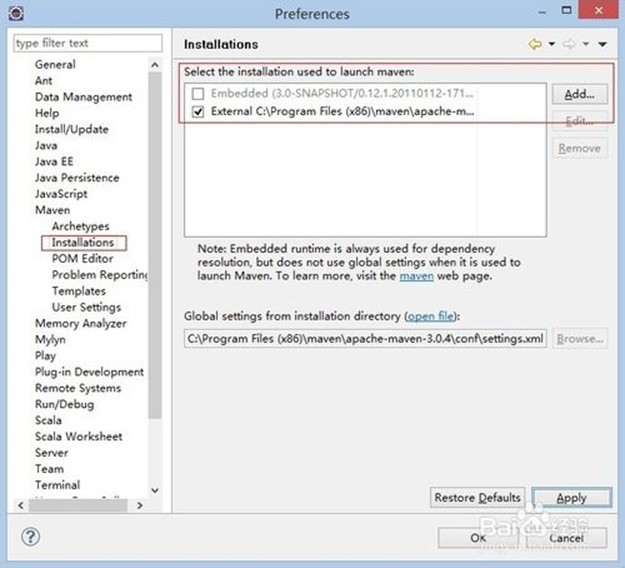Open Scala Worksheet preferences

point(79,436)
